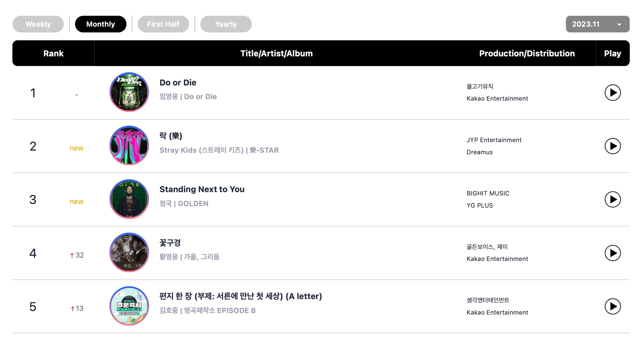Screen dimensions: 644x337
Task: Click the Do or Die song title
Action: pos(178,83)
